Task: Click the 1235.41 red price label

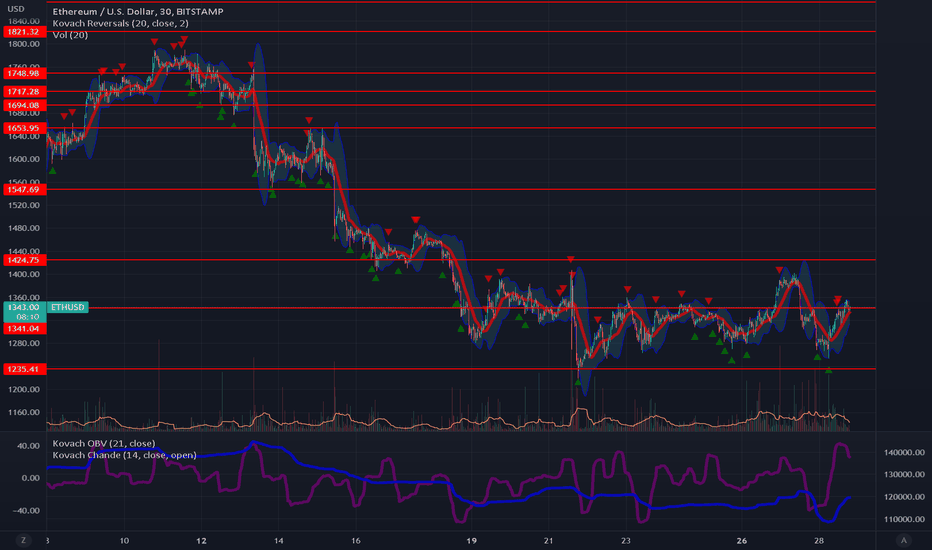Action: pos(24,369)
